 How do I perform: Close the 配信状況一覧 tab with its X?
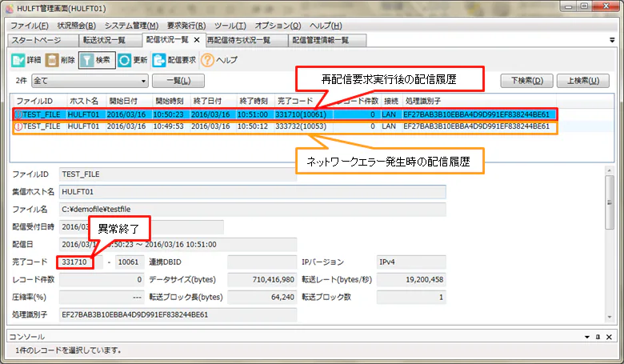[197, 40]
